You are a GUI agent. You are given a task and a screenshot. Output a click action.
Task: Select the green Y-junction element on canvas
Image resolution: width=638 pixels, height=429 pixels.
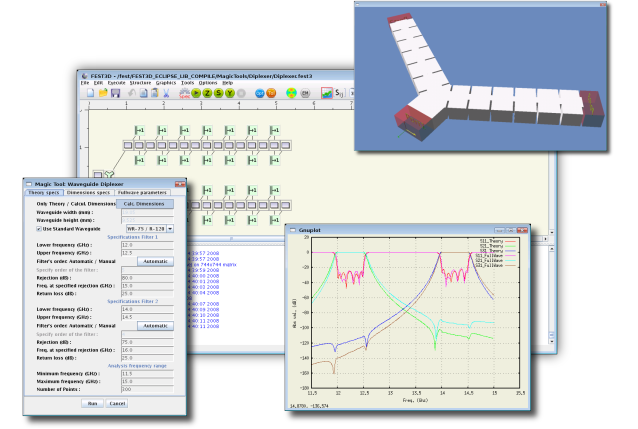[x=109, y=175]
